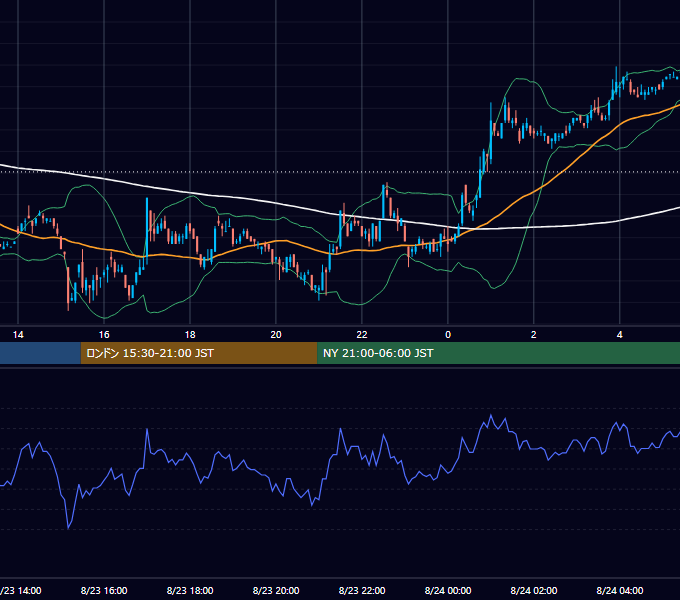Click the 18 hour label on the price chart axis

coord(190,335)
